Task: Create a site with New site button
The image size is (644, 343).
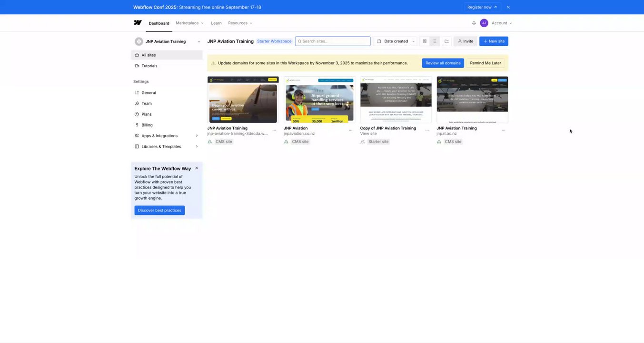Action: point(494,41)
